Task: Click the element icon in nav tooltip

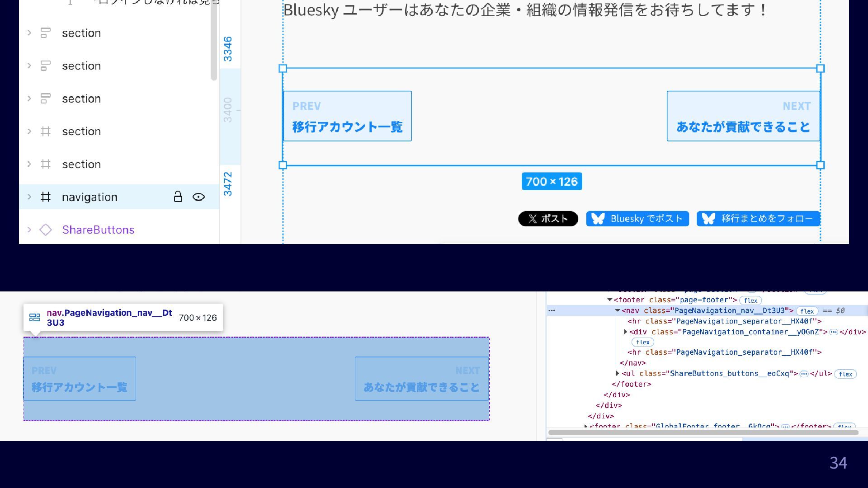Action: [34, 318]
